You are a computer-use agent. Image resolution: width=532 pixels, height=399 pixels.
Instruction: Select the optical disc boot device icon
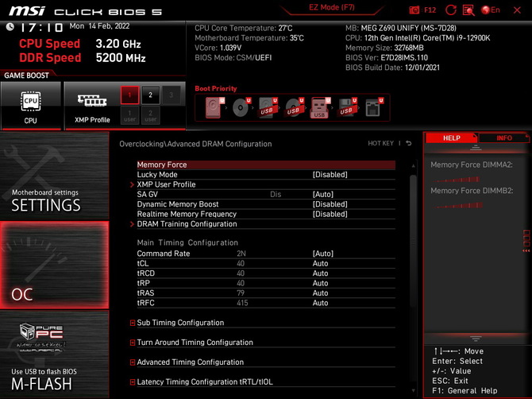click(x=241, y=108)
